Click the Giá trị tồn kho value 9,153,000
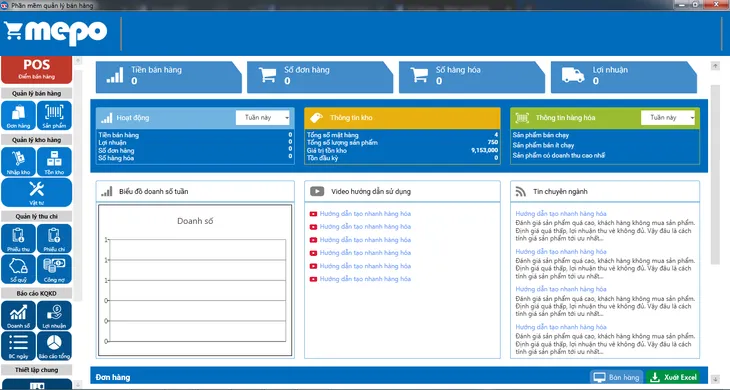The image size is (730, 390). coord(484,150)
